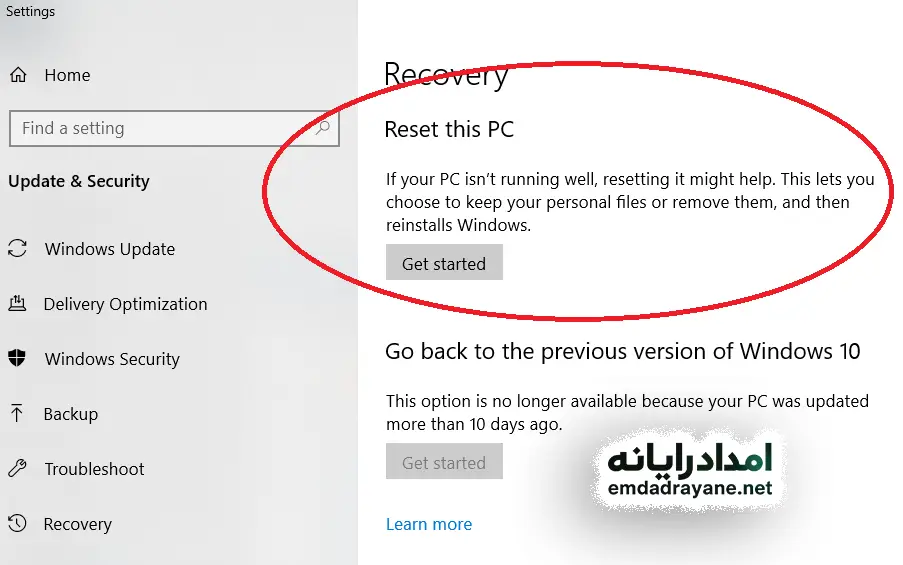This screenshot has width=903, height=565.
Task: Click Get started under Reset this PC
Action: 444,264
